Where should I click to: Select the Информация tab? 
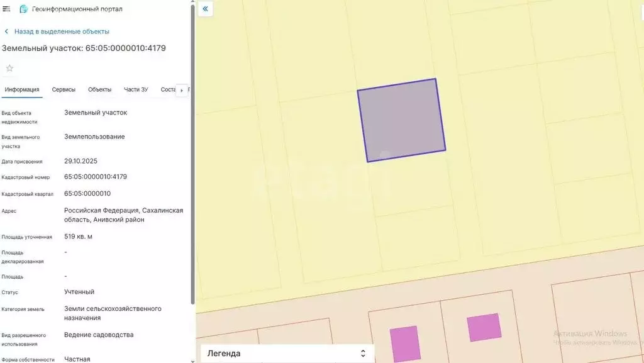pos(22,89)
